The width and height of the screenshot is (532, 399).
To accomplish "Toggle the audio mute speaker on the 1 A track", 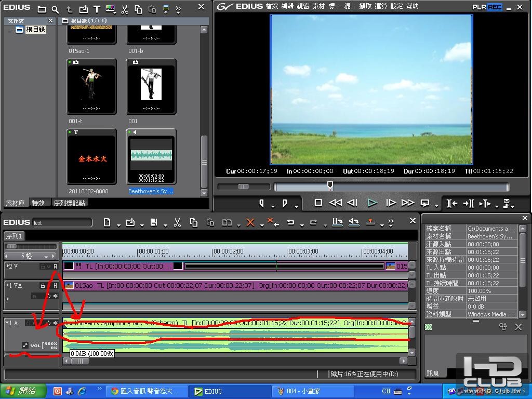I will point(56,323).
